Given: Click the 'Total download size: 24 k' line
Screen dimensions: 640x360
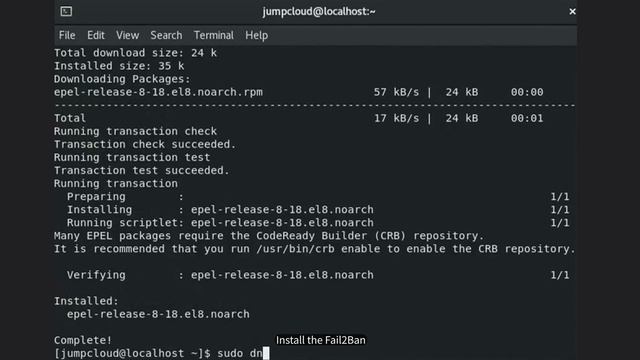Looking at the screenshot, I should click(x=135, y=53).
